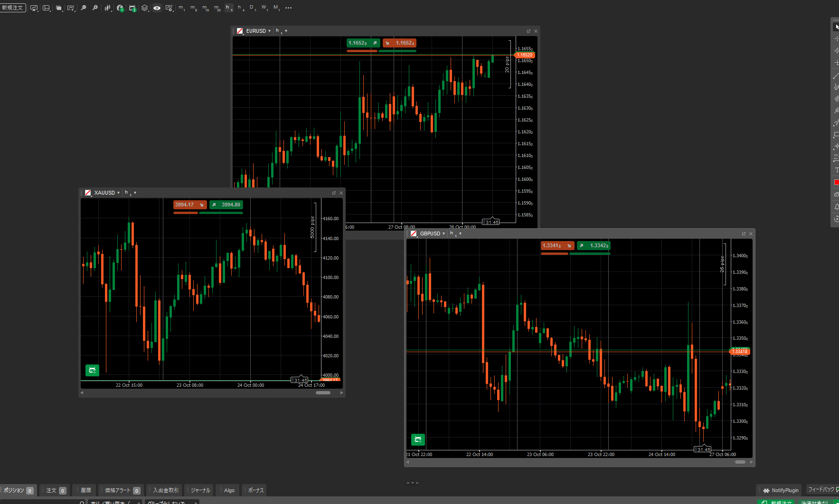Toggle the eye visibility icon in toolbar

tap(157, 8)
